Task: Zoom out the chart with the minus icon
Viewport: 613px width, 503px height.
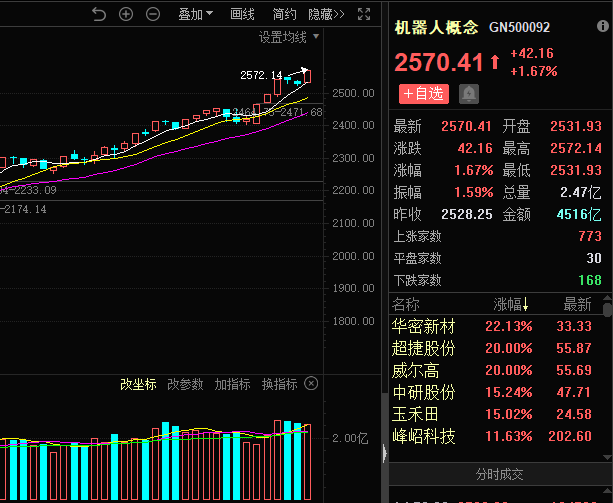Action: click(152, 14)
